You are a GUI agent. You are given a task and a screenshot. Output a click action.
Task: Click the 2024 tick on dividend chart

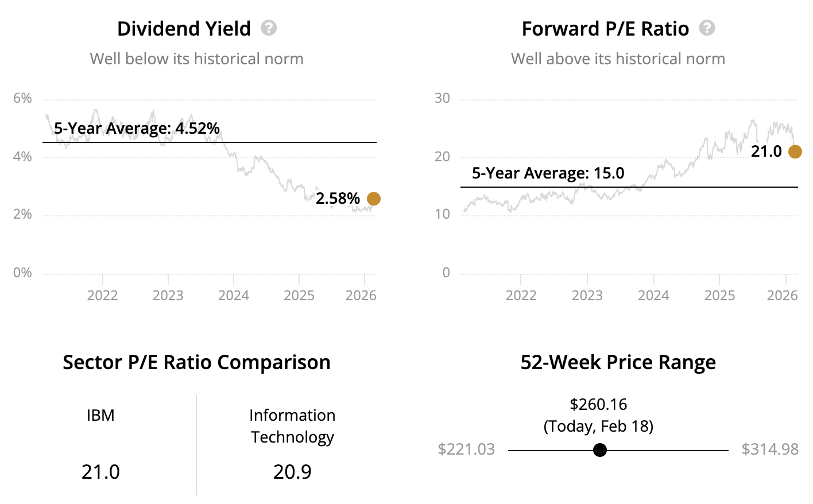coord(234,295)
